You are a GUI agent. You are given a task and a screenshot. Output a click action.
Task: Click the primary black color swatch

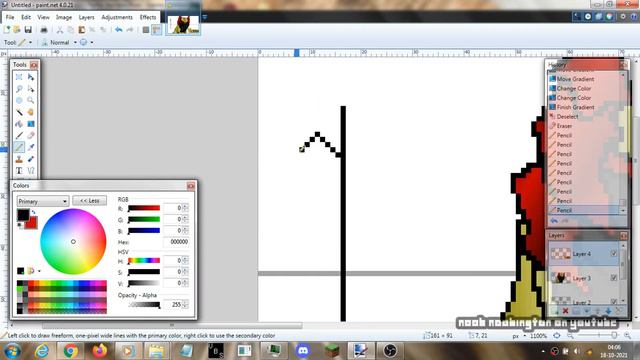[x=23, y=214]
